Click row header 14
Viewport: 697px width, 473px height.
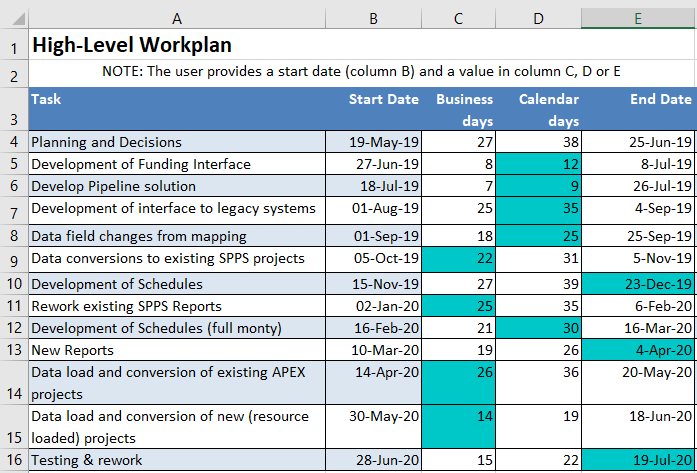pyautogui.click(x=14, y=383)
